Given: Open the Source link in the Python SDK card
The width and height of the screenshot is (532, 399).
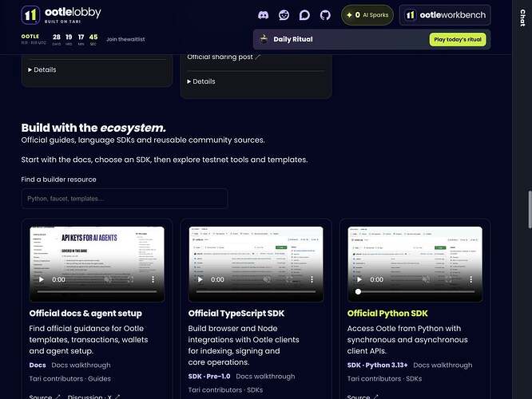Looking at the screenshot, I should 359,397.
